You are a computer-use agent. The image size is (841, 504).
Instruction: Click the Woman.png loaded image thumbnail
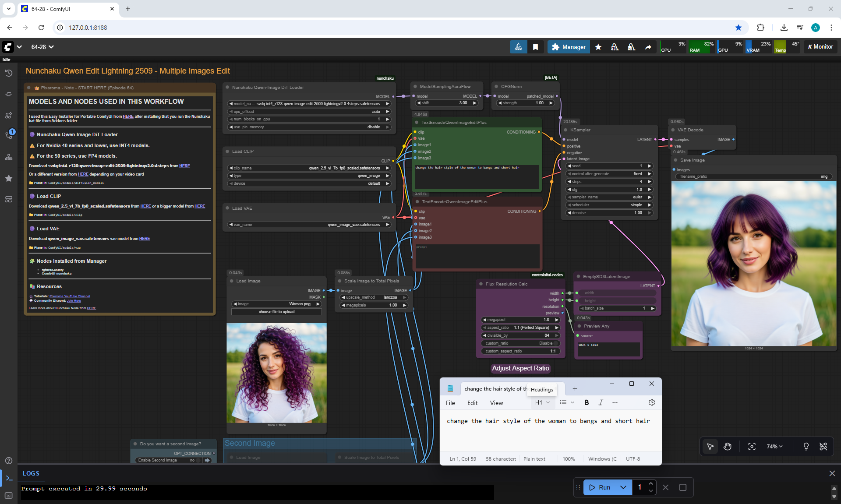click(276, 373)
